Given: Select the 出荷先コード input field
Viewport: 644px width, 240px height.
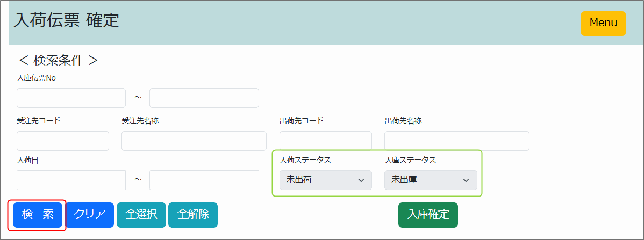Looking at the screenshot, I should click(x=325, y=141).
